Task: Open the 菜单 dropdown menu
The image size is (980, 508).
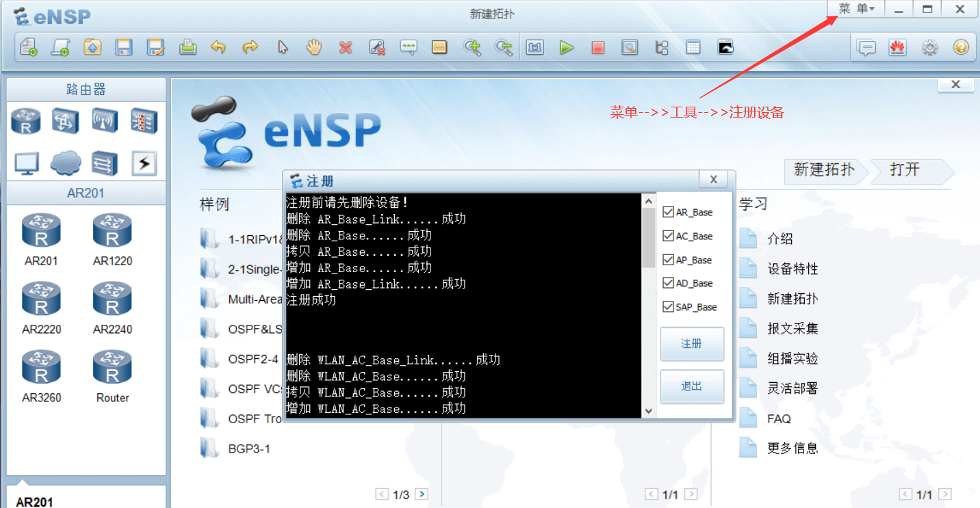Action: [x=856, y=9]
